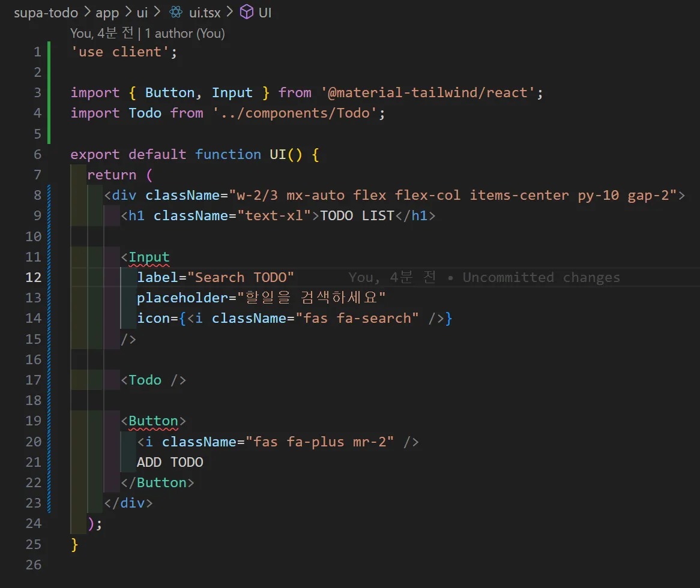Click the 'text-xl' className value
Screen dimensions: 700x588
click(274, 216)
